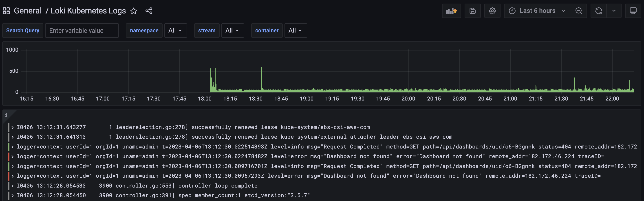Screen dimensions: 644x201
Task: Focus the Search Query input field
Action: click(82, 31)
